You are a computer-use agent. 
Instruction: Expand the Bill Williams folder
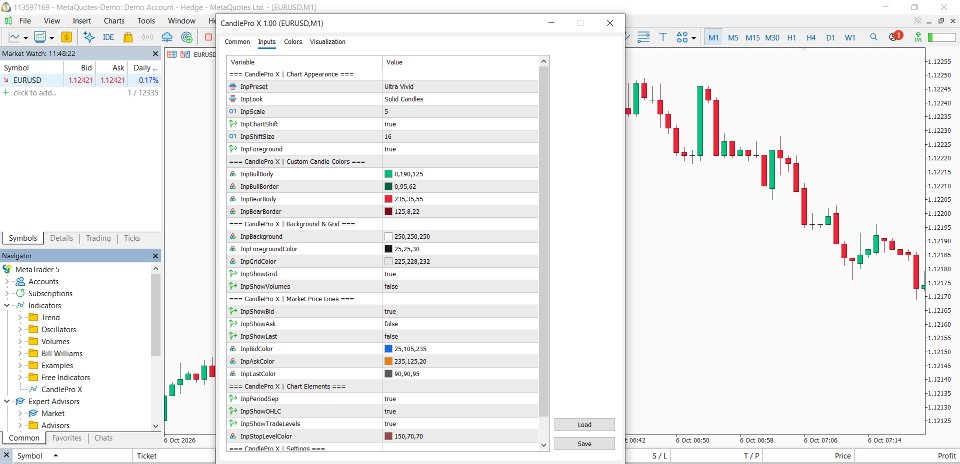tap(19, 353)
